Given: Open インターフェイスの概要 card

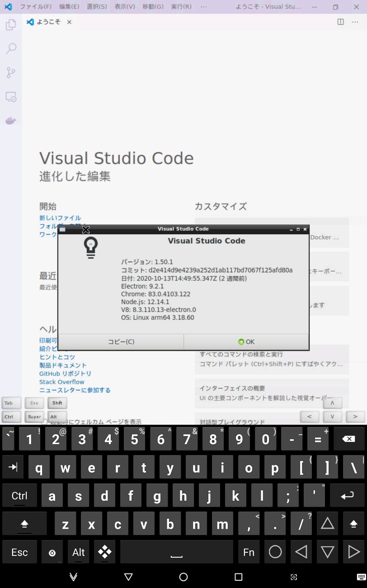Looking at the screenshot, I should click(x=272, y=393).
